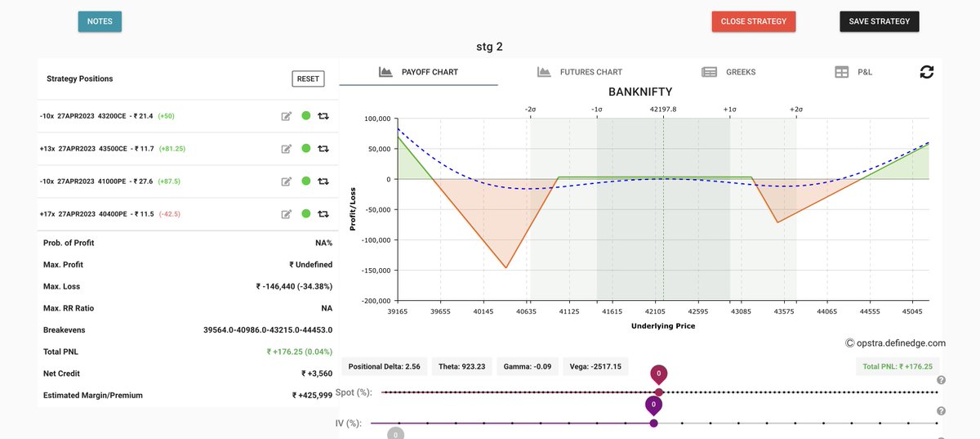Save the strategy

[880, 21]
